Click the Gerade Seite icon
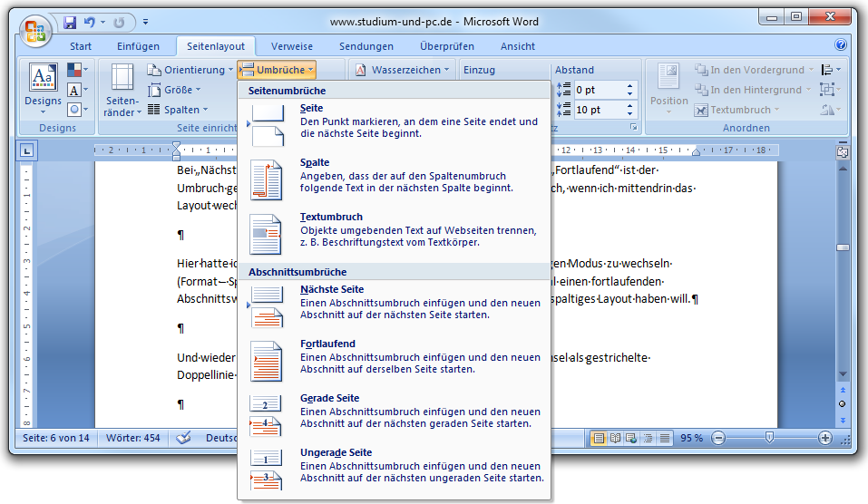Viewport: 868px width, 504px height. (267, 415)
